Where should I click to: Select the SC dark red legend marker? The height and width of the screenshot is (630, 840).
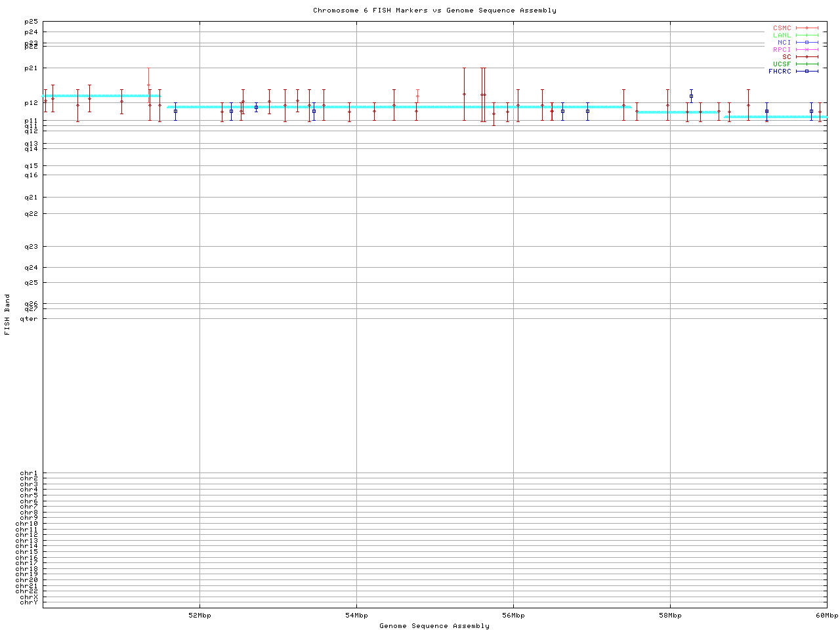tap(807, 57)
